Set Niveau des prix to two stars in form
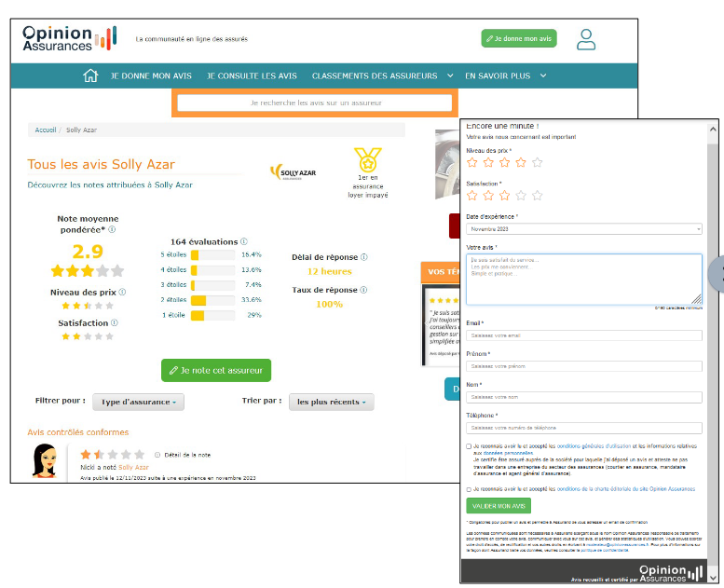The width and height of the screenshot is (724, 588). pyautogui.click(x=488, y=162)
